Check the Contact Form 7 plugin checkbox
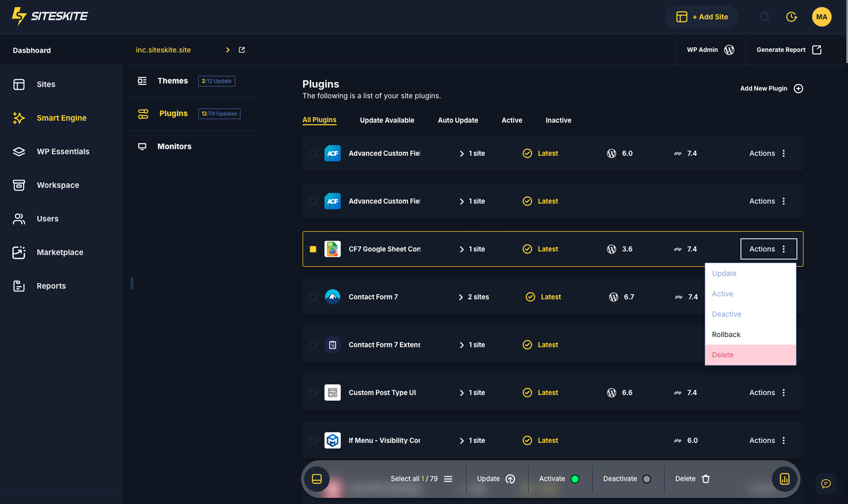848x504 pixels. pyautogui.click(x=313, y=297)
